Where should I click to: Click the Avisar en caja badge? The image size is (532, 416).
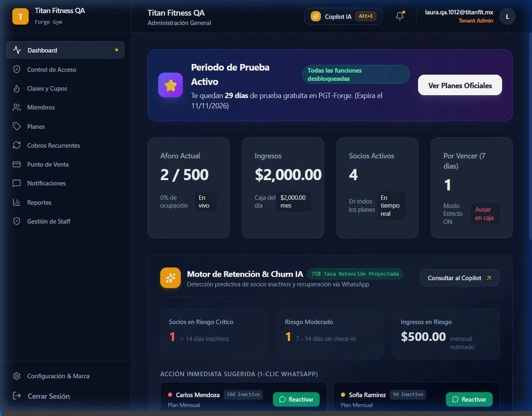485,213
